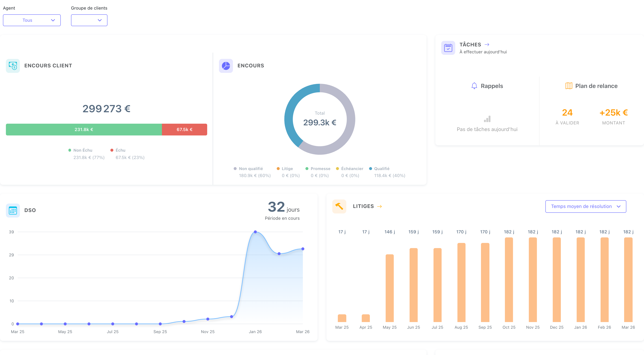644x355 pixels.
Task: Navigate to Litiges via its arrow link
Action: pos(381,206)
